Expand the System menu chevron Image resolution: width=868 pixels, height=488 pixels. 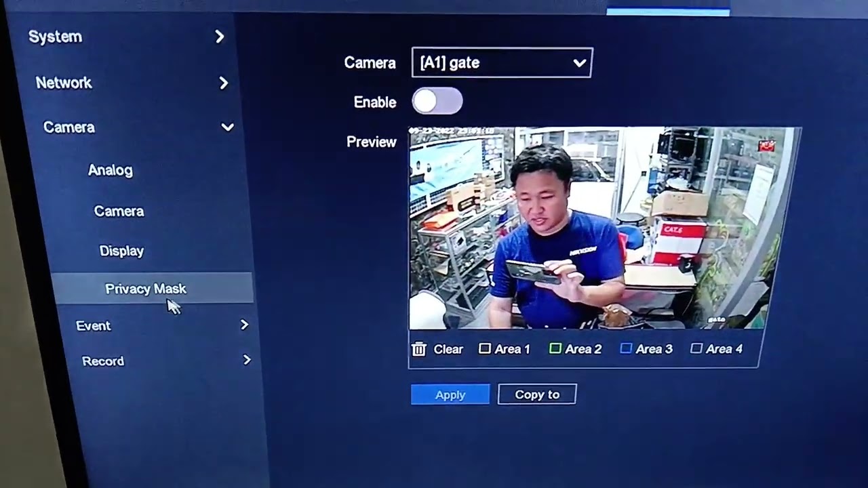219,37
